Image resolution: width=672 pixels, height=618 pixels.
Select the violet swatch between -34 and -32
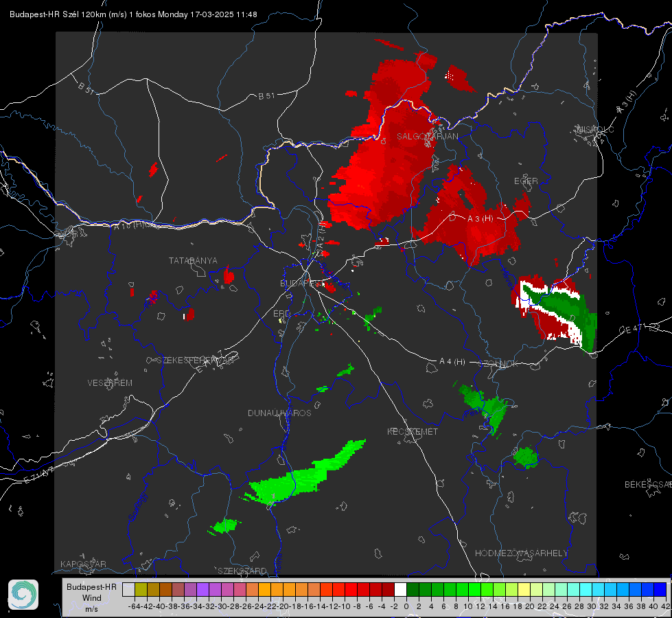click(x=202, y=589)
